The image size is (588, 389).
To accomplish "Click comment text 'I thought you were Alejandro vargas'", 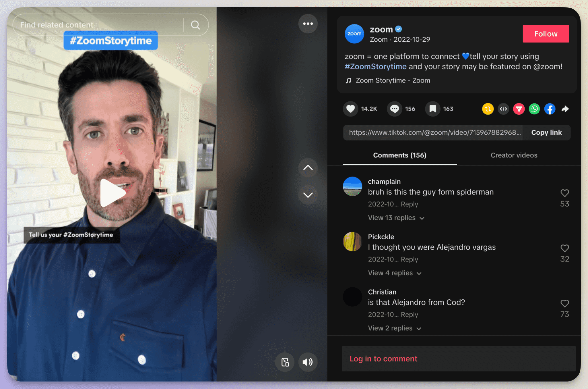I will (432, 247).
